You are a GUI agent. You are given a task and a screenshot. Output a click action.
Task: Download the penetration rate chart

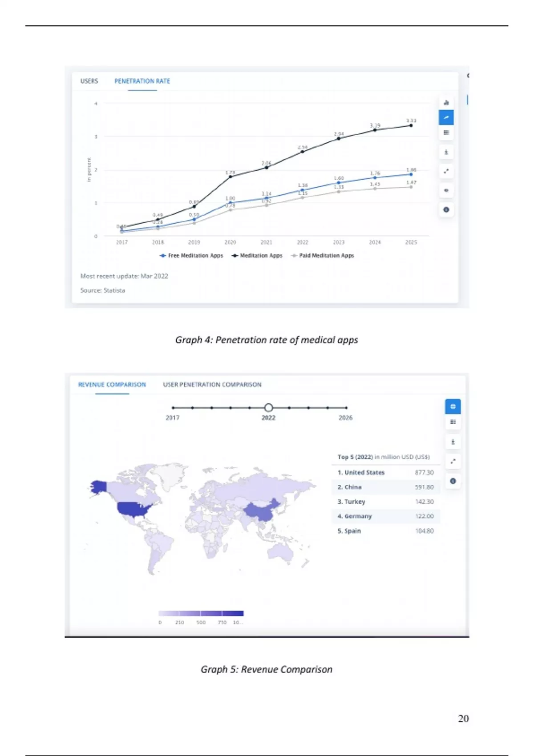[446, 152]
